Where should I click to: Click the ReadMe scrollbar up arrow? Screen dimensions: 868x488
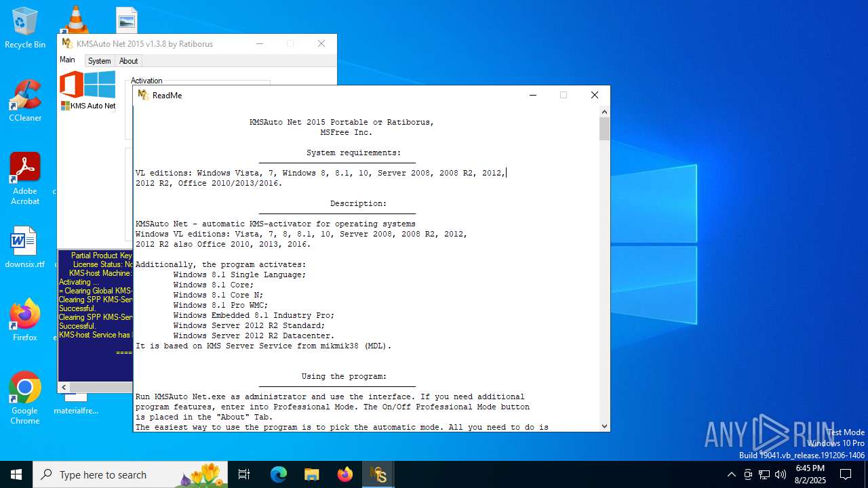(x=604, y=112)
